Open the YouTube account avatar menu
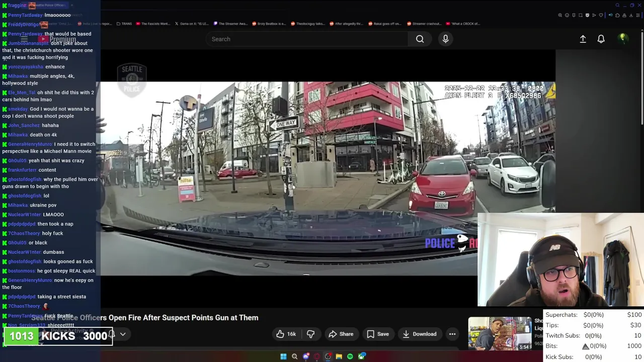 [x=623, y=39]
